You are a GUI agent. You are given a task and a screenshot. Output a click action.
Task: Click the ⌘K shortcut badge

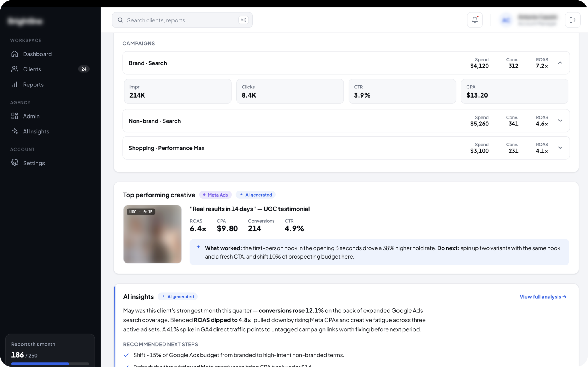click(243, 20)
